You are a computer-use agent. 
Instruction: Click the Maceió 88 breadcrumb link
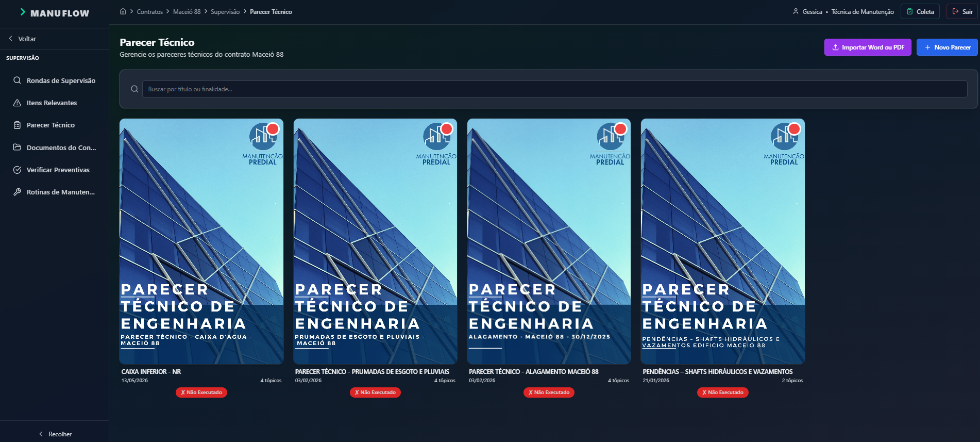[x=187, y=11]
